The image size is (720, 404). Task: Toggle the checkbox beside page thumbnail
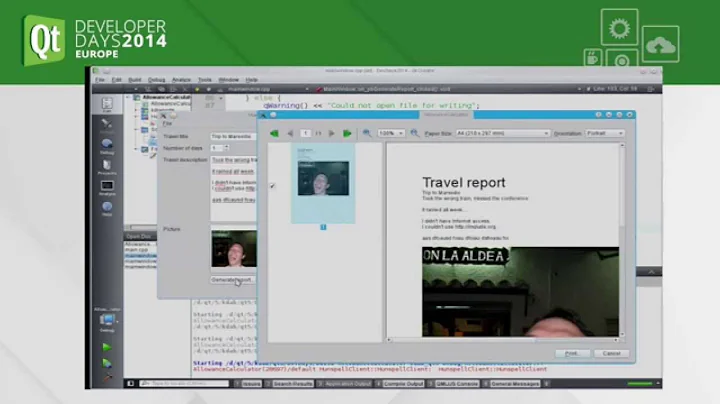pyautogui.click(x=272, y=186)
